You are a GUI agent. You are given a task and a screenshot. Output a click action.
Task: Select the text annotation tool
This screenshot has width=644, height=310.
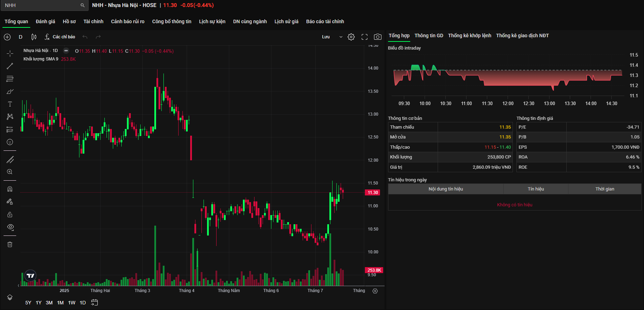click(x=10, y=104)
